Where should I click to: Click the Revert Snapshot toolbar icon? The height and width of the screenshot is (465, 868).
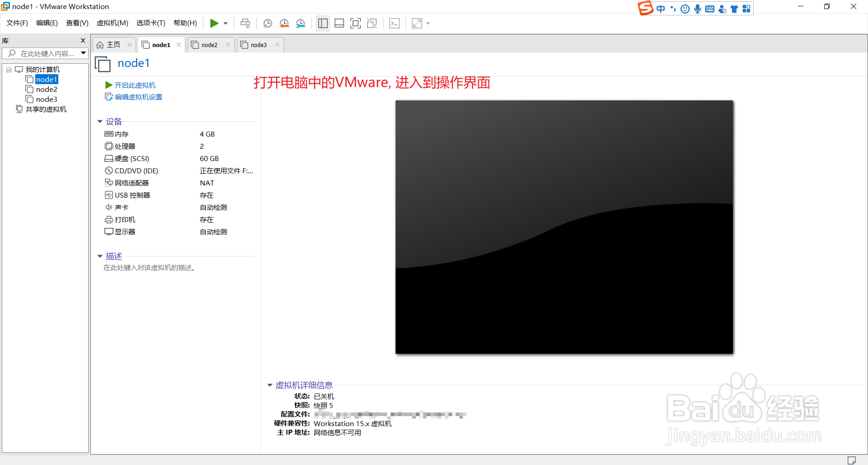pyautogui.click(x=284, y=23)
